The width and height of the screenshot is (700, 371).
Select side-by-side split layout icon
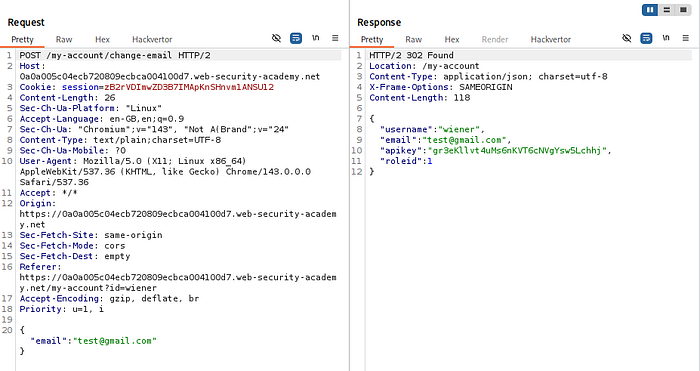[x=650, y=10]
